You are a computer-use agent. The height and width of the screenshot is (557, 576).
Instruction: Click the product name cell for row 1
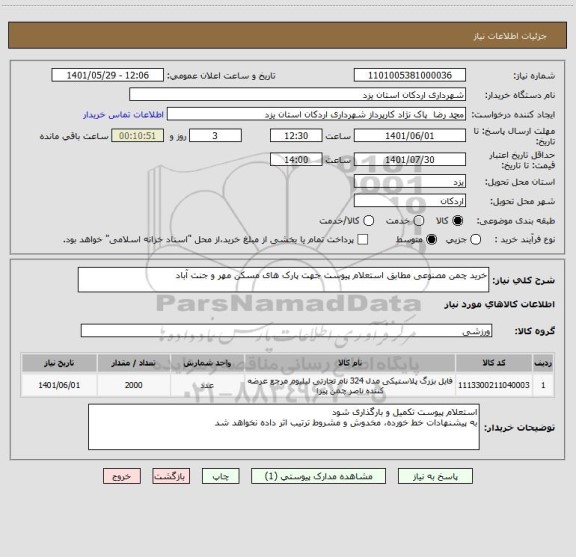pos(350,385)
